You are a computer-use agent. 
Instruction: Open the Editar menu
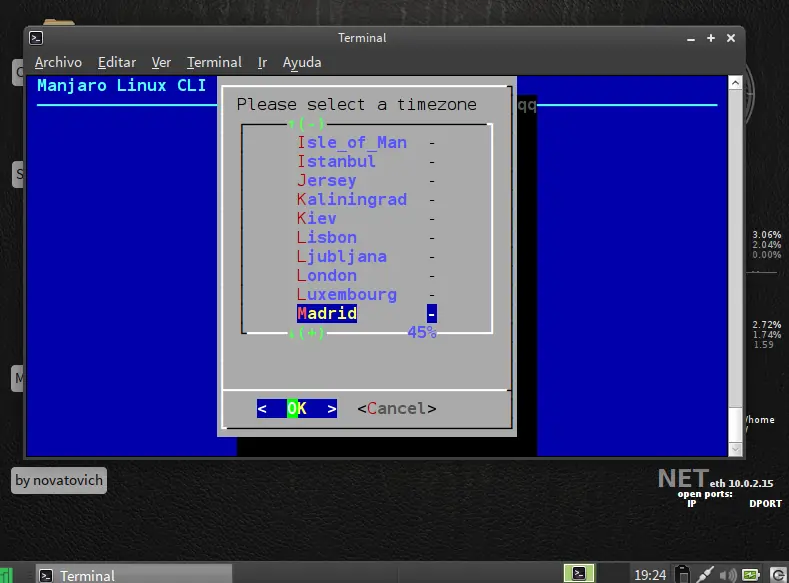pyautogui.click(x=117, y=62)
